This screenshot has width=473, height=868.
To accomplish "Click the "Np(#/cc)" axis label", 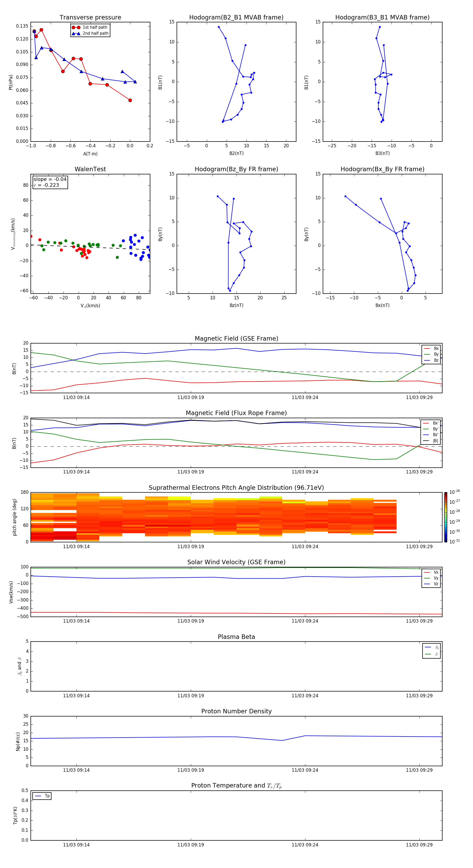I will tap(18, 741).
